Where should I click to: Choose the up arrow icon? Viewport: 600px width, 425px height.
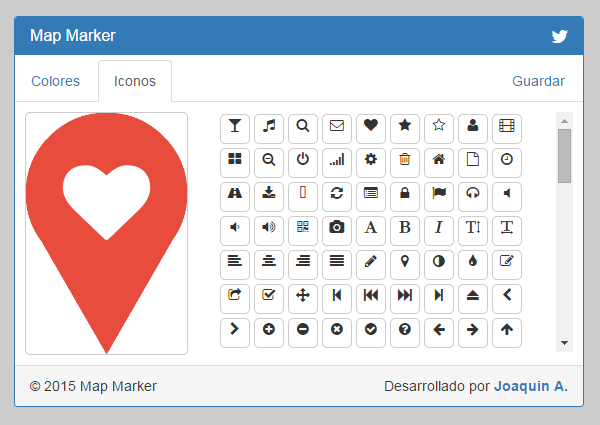click(507, 333)
